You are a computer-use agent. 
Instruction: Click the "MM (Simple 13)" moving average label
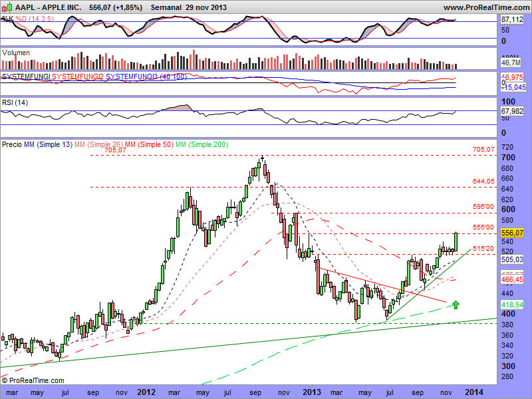click(x=48, y=144)
